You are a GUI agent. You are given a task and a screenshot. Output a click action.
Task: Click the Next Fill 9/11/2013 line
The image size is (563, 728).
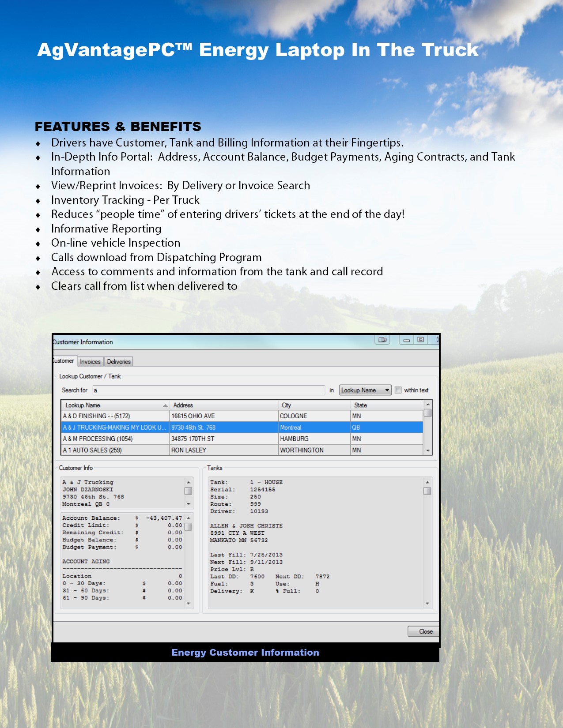[246, 562]
